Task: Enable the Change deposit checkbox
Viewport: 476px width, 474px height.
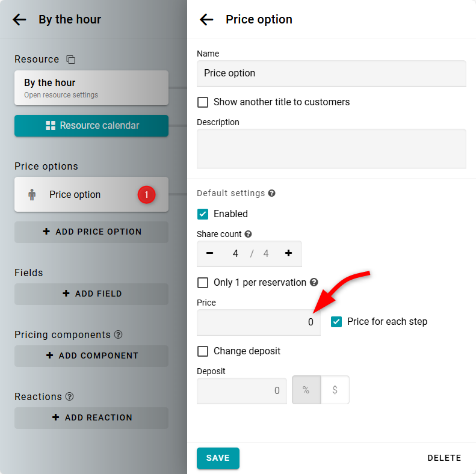Action: coord(203,351)
